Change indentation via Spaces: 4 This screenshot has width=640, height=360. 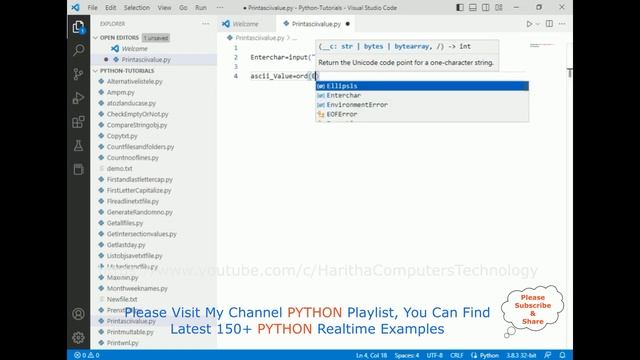[407, 355]
